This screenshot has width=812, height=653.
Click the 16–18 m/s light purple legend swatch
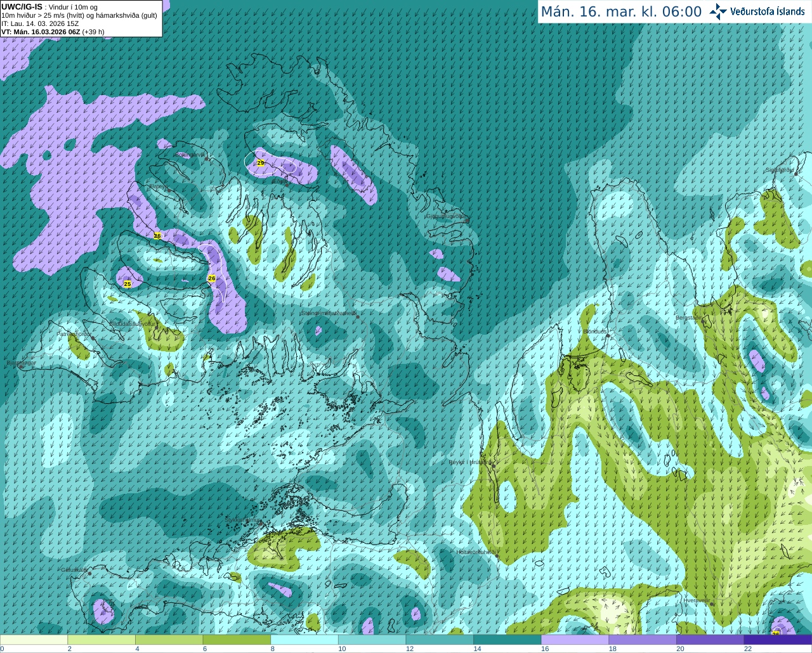click(575, 640)
